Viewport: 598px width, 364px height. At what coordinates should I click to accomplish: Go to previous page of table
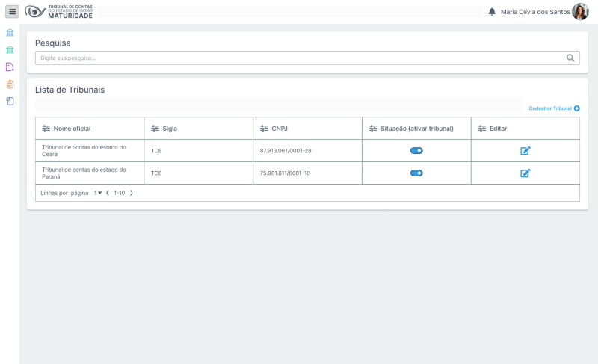(108, 193)
